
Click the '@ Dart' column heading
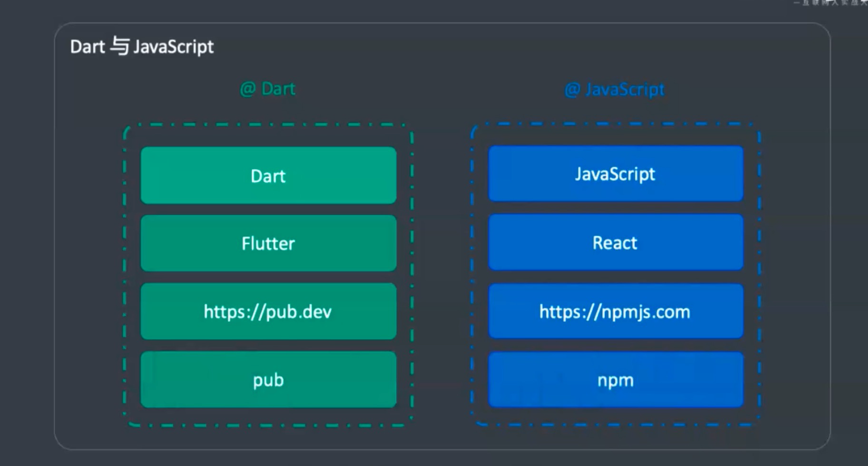tap(268, 89)
